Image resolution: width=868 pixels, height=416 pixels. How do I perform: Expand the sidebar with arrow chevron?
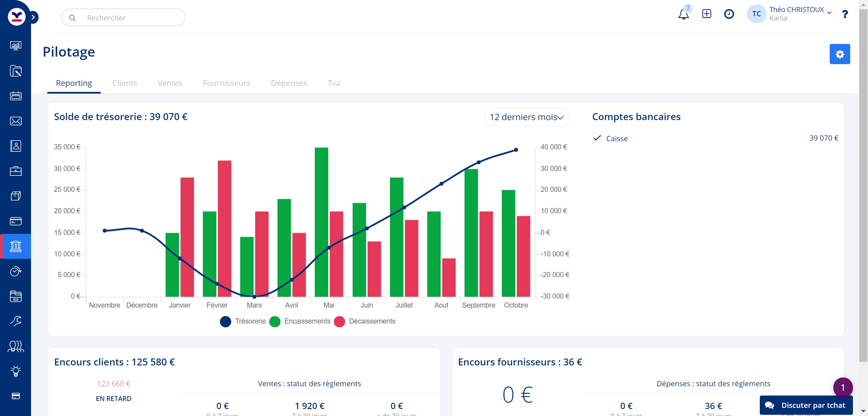33,17
